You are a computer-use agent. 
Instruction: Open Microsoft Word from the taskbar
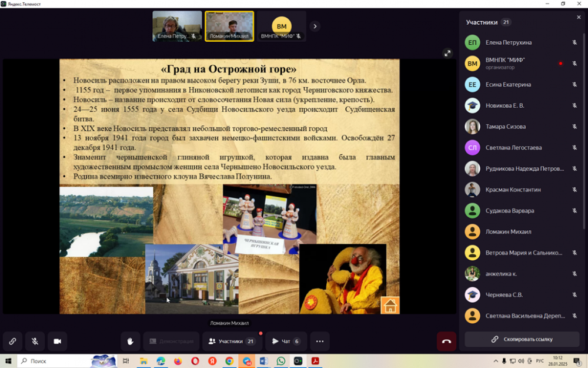263,361
